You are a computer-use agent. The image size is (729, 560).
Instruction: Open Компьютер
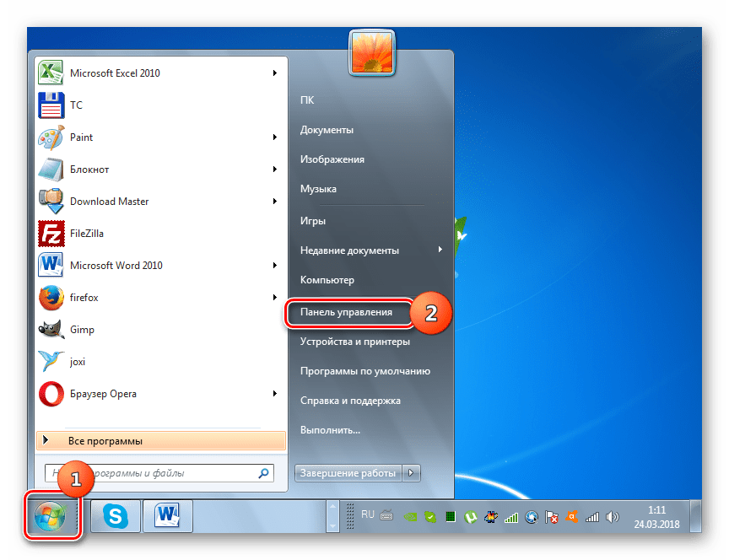click(x=327, y=280)
